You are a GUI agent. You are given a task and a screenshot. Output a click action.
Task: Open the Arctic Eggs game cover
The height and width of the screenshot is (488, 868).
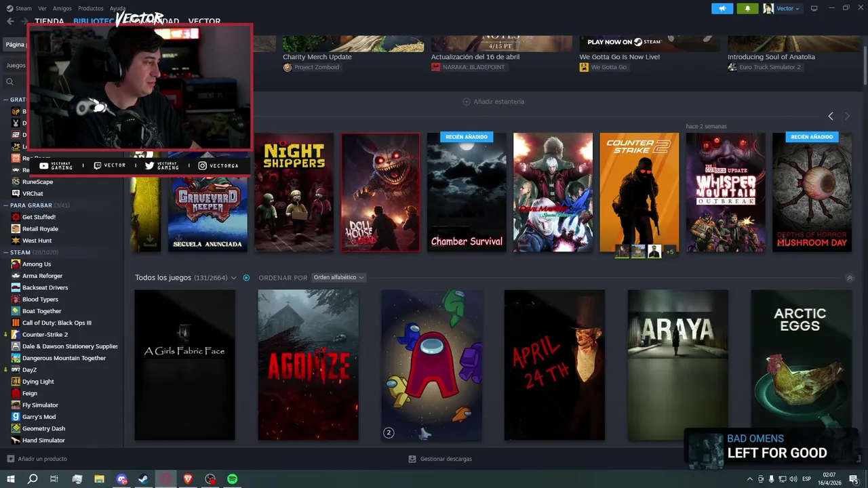click(x=801, y=365)
